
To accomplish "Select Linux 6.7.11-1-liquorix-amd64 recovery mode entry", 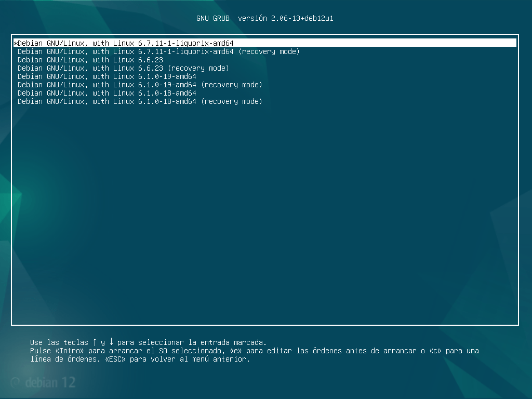I will point(158,51).
